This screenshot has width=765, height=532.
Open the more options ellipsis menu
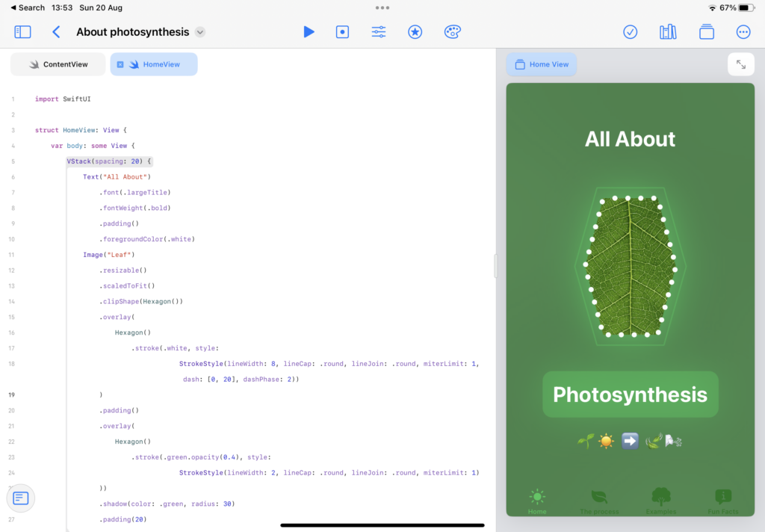click(x=743, y=31)
